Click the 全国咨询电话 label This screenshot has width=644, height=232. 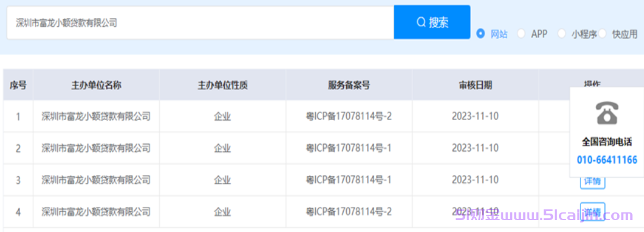click(x=607, y=142)
